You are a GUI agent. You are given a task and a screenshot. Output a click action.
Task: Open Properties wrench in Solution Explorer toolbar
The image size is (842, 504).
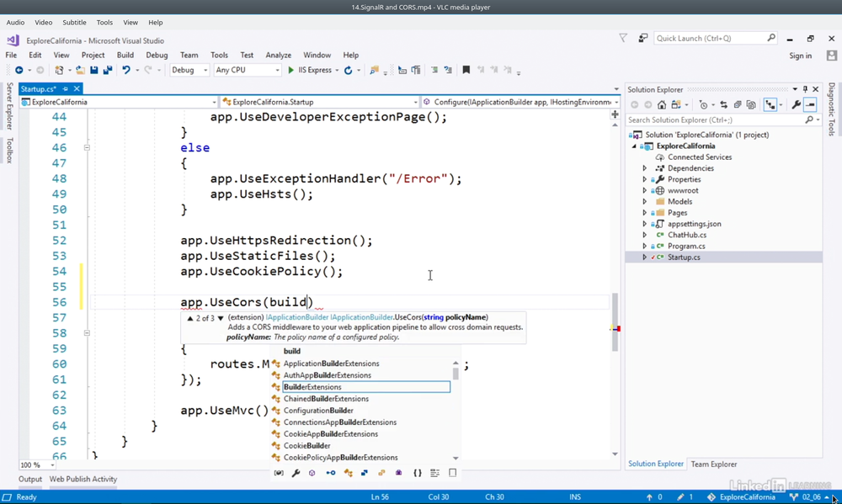pos(797,104)
